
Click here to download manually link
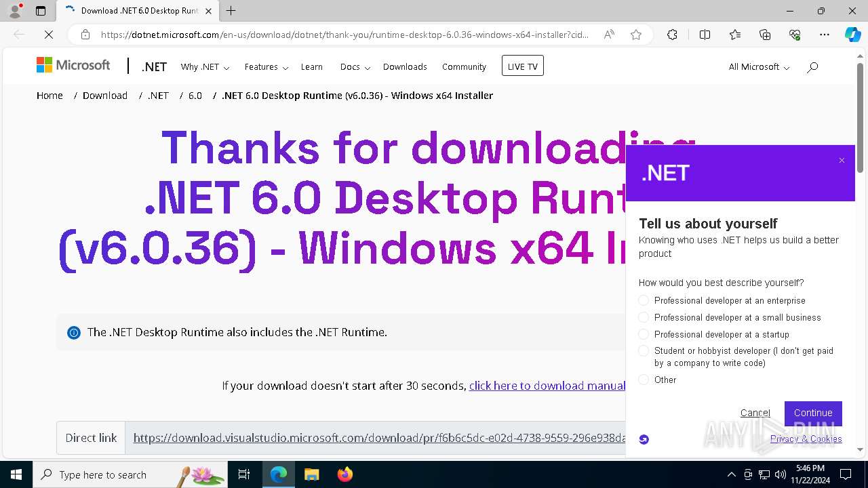coord(547,386)
